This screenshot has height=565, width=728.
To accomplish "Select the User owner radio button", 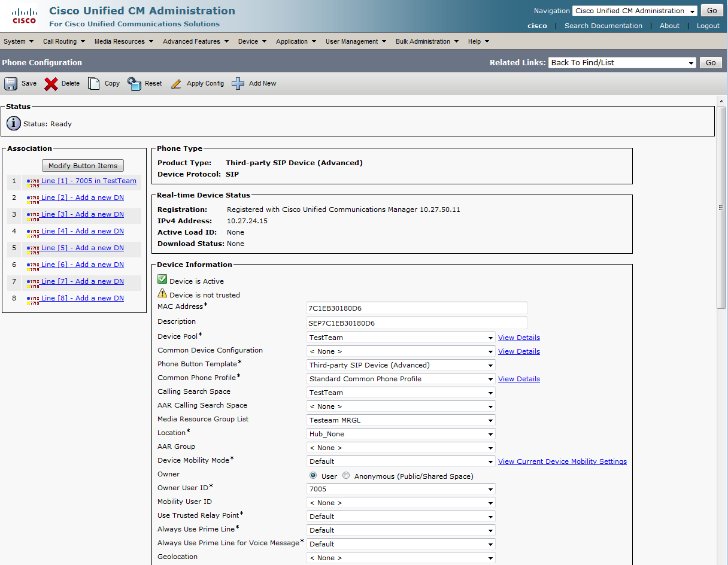I will (313, 476).
